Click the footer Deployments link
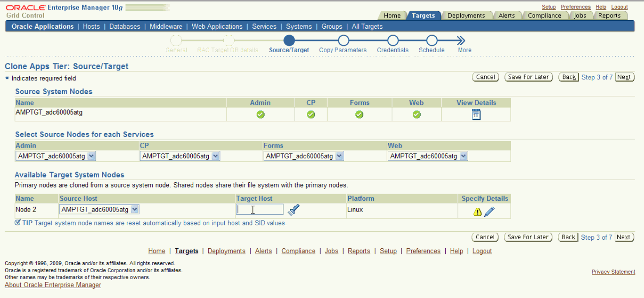The height and width of the screenshot is (298, 644). 227,251
